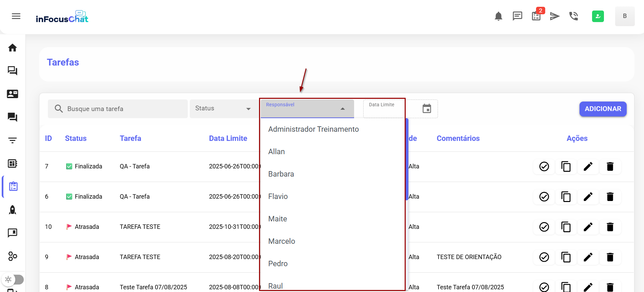Mark task 9 complete with check icon

544,257
